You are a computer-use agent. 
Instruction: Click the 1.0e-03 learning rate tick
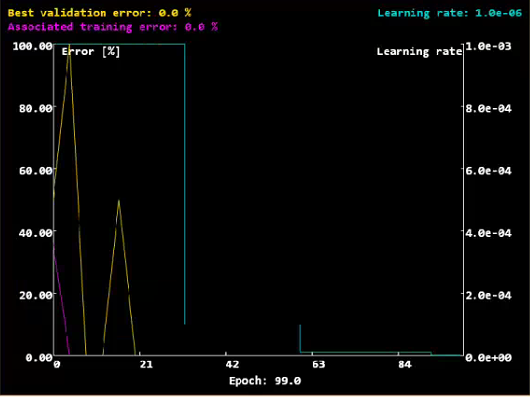(x=488, y=46)
